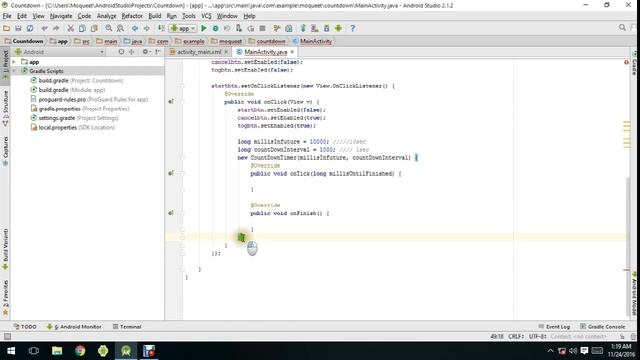This screenshot has height=360, width=640.
Task: Click onTick override gutter icon
Action: click(x=171, y=173)
